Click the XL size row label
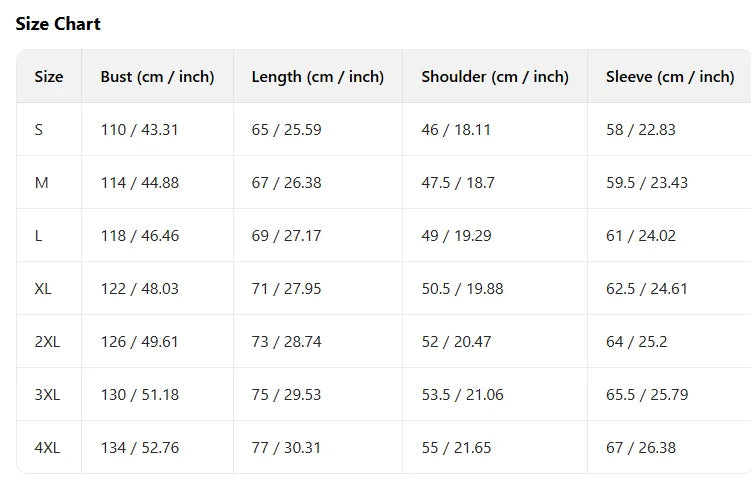Viewport: 751px width, 481px height. coord(43,289)
